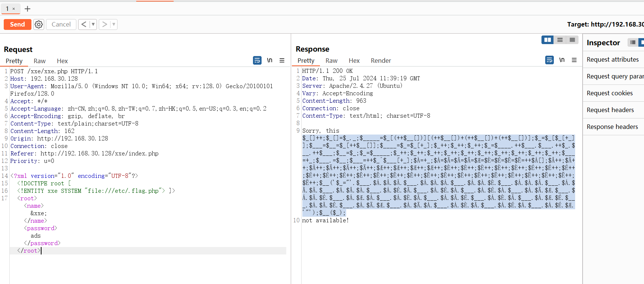Screen dimensions: 644x284
Task: Select combined tabbed layout view
Action: point(572,40)
